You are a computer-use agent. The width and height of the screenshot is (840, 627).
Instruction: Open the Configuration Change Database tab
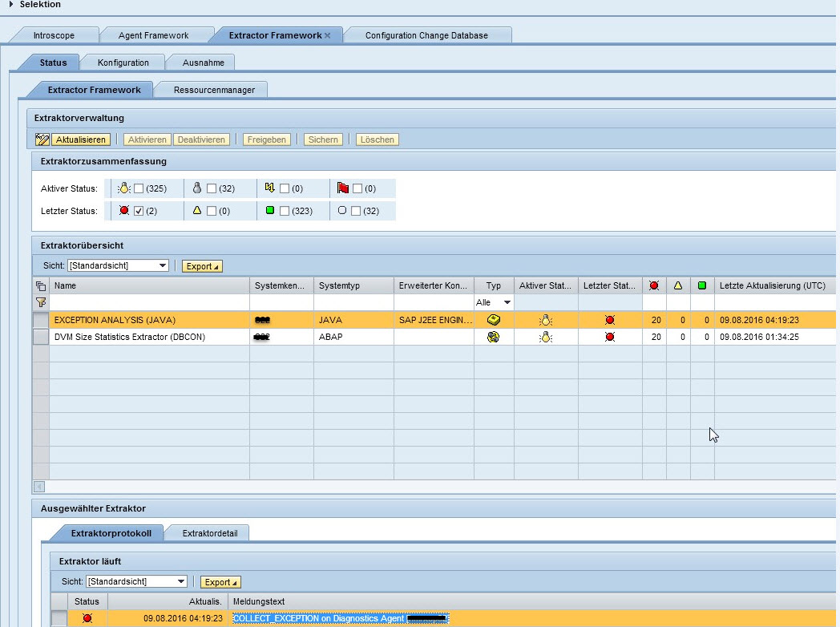pos(426,35)
